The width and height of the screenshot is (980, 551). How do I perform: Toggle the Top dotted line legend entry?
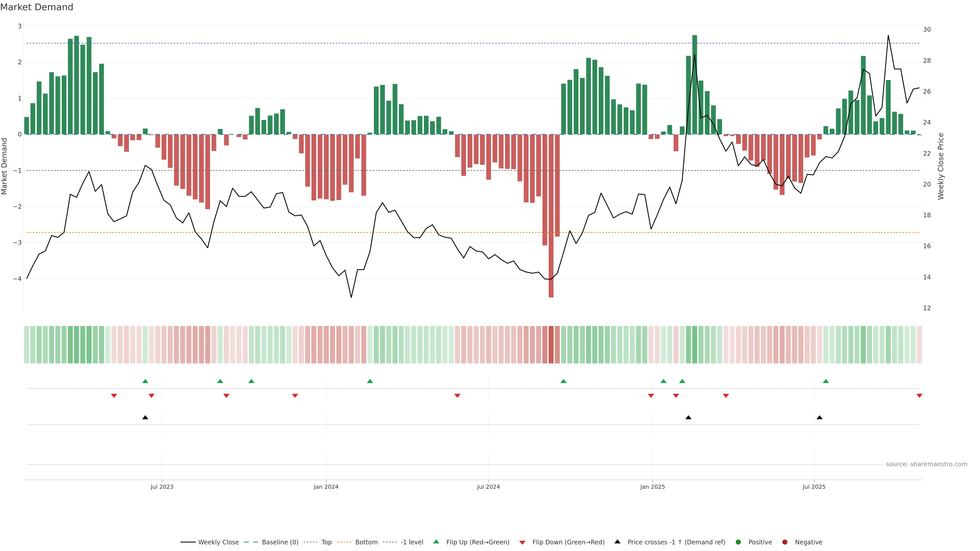point(326,542)
